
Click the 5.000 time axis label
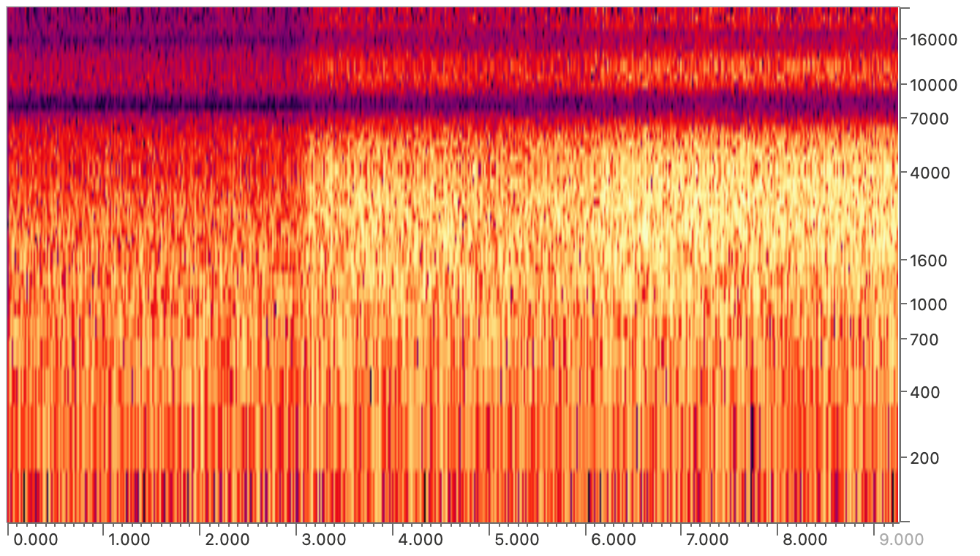(516, 541)
